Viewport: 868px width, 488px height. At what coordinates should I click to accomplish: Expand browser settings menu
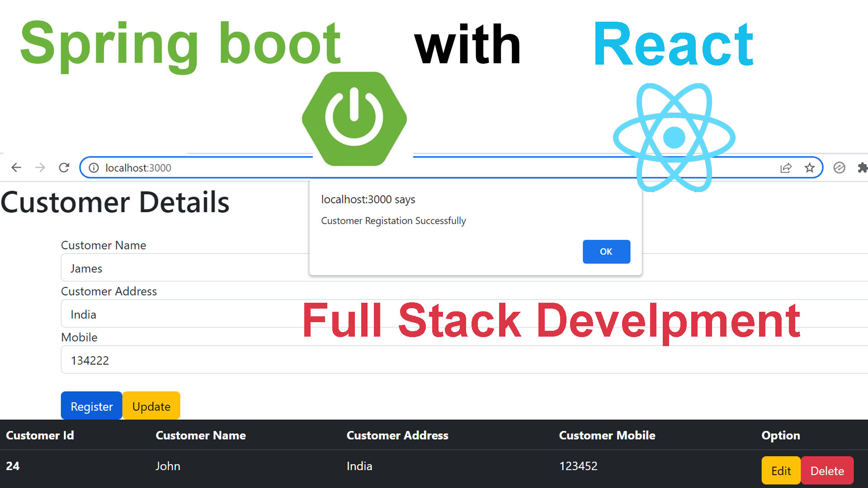tap(864, 168)
